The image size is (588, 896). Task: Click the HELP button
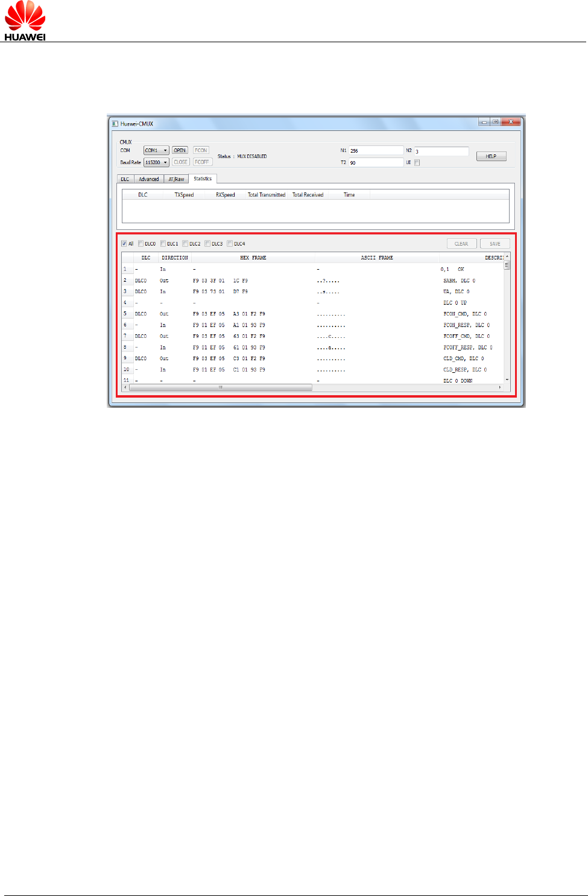pos(491,156)
